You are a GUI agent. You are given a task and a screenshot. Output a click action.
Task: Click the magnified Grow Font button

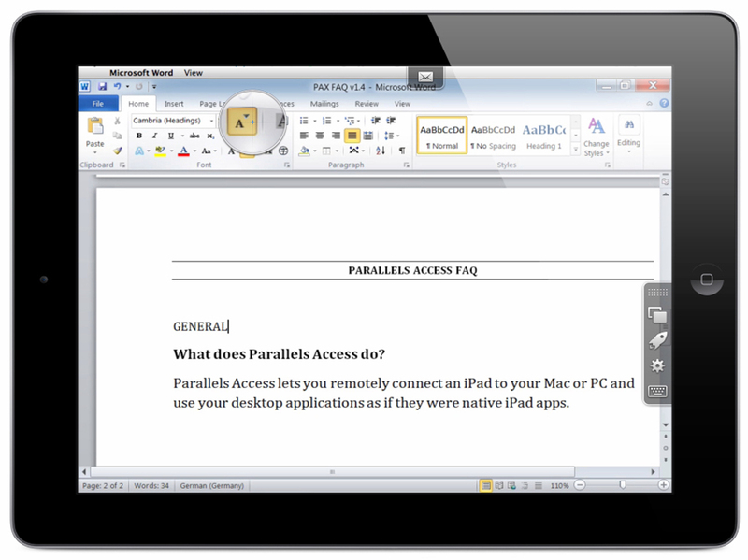[x=242, y=122]
